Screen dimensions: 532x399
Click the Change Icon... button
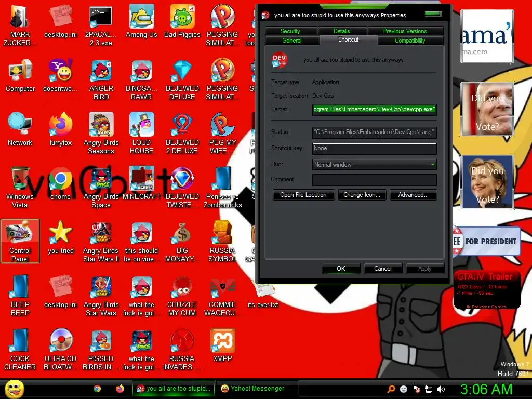[362, 195]
